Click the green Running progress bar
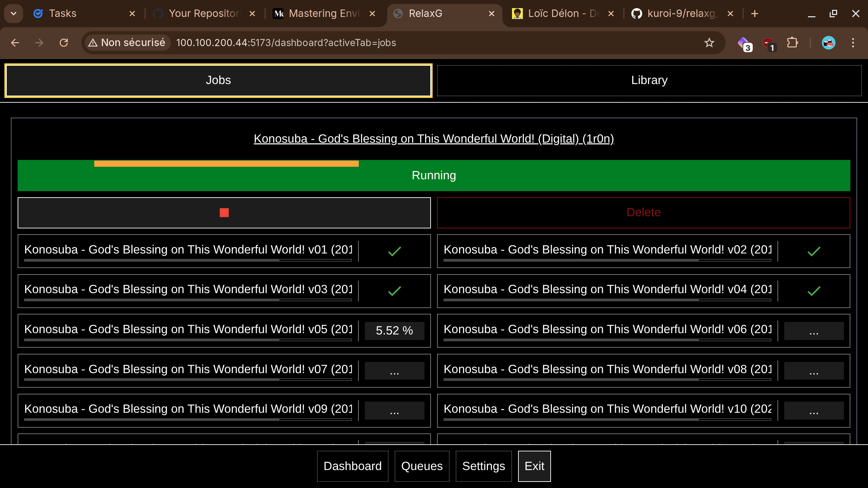The height and width of the screenshot is (488, 868). click(434, 176)
